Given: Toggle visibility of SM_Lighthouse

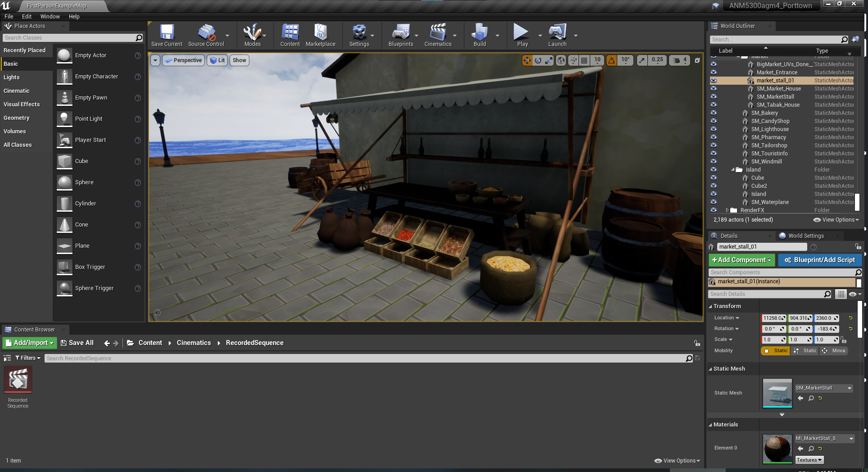Looking at the screenshot, I should click(714, 129).
